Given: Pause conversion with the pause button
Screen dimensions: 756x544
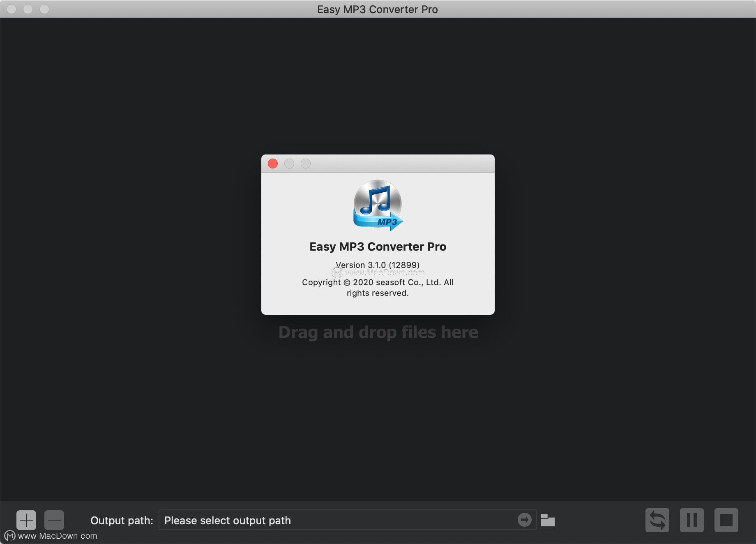Looking at the screenshot, I should (x=692, y=520).
